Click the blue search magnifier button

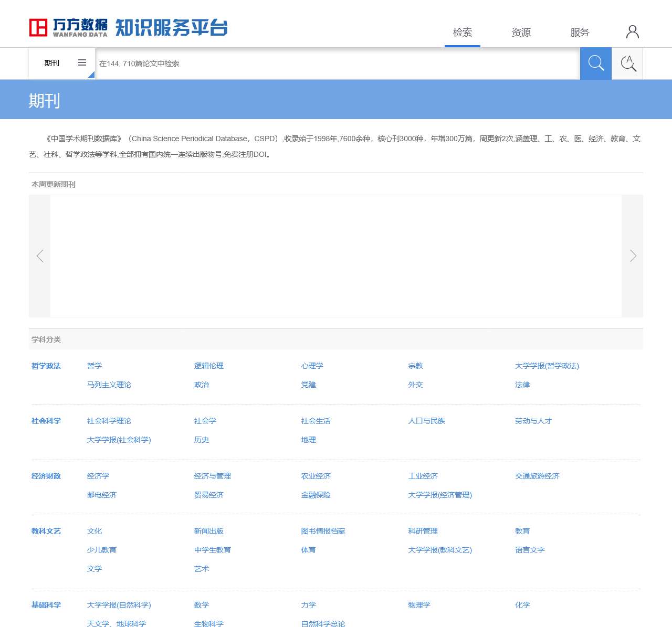click(596, 63)
